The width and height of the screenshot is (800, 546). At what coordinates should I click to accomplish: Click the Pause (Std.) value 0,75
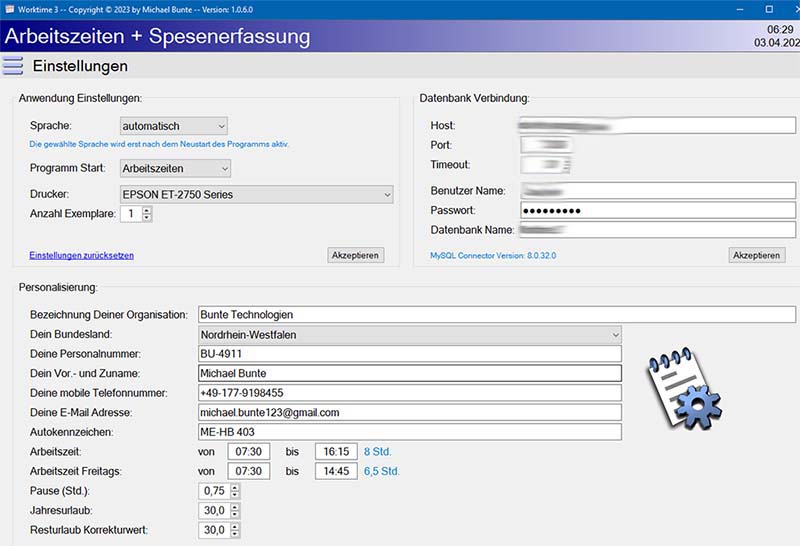(214, 491)
